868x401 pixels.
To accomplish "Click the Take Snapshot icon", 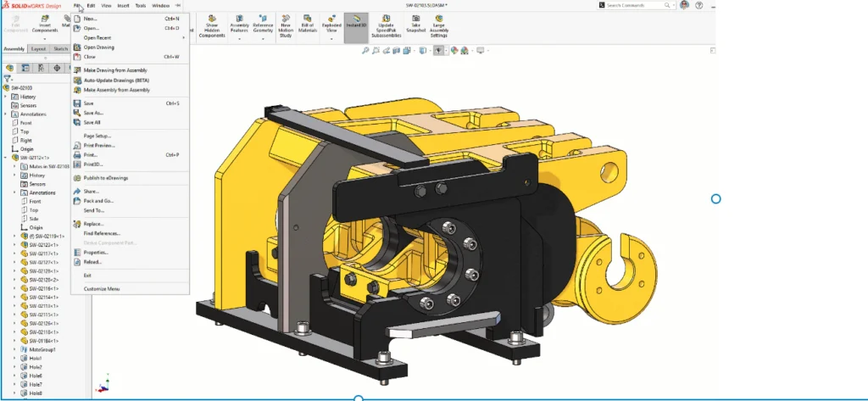I will click(415, 19).
